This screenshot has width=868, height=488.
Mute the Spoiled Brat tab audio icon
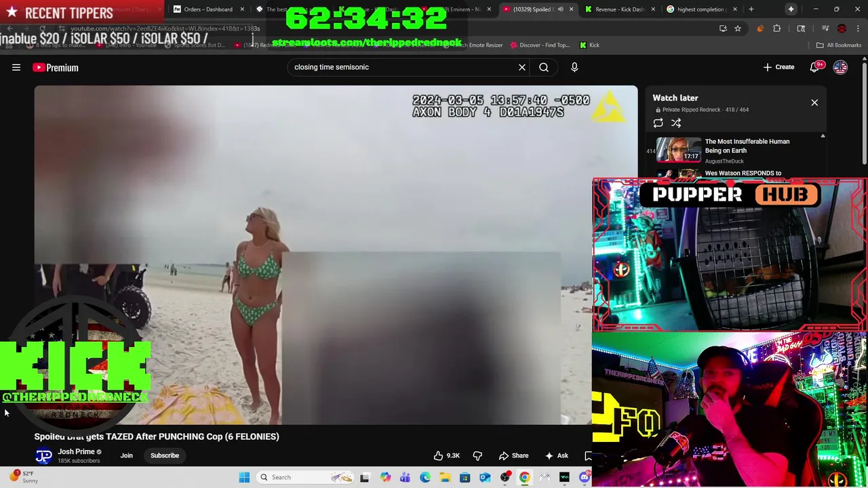[560, 9]
